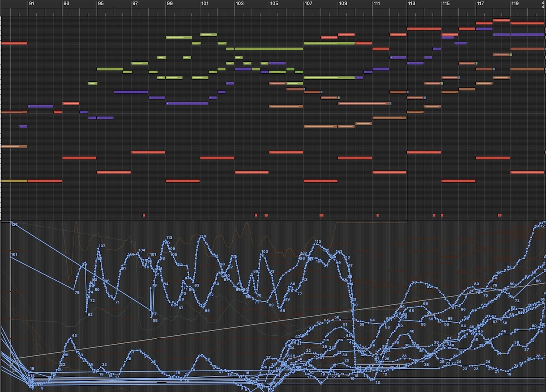The height and width of the screenshot is (392, 546).
Task: Select the upper long green note starting at bar 107
Action: point(329,43)
